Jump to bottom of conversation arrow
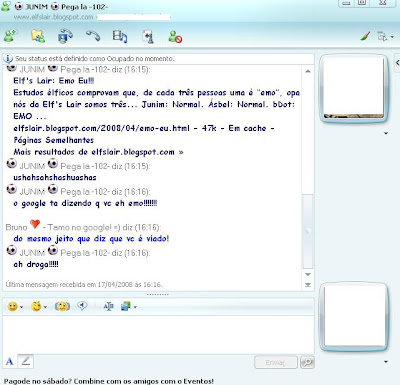400x385 pixels. (308, 285)
